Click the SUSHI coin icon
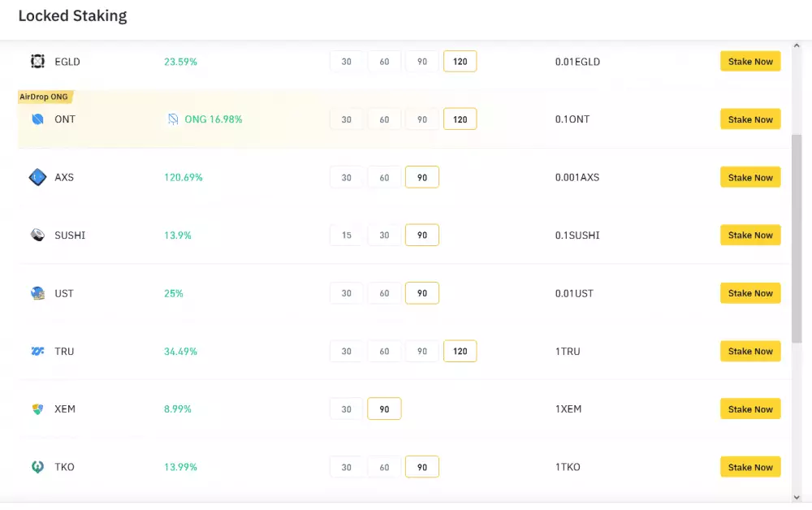 tap(37, 236)
